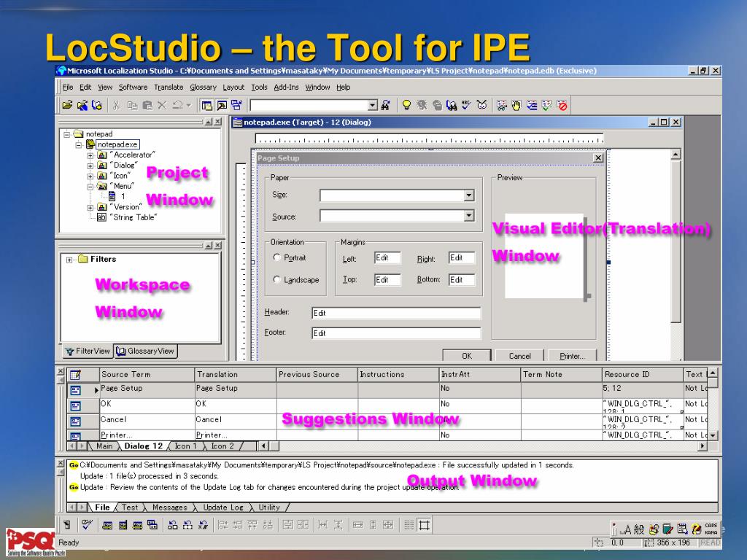Click the suggestions window scroll-down arrow
Image resolution: width=747 pixels, height=560 pixels.
point(713,435)
